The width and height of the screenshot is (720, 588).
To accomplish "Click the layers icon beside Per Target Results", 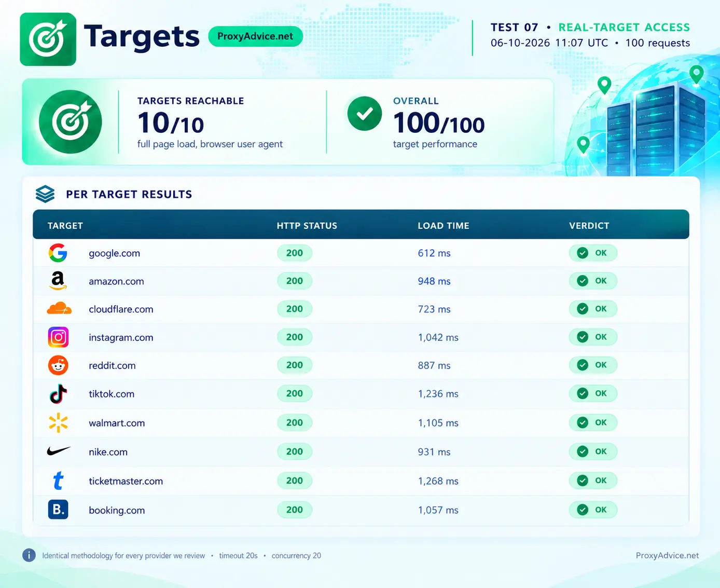I will [x=45, y=194].
